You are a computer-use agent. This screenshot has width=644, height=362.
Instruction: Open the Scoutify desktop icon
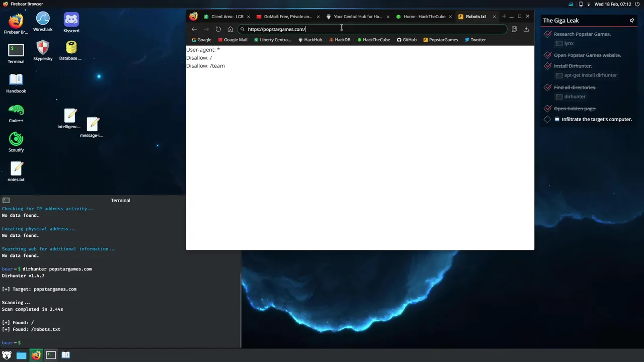tap(16, 142)
